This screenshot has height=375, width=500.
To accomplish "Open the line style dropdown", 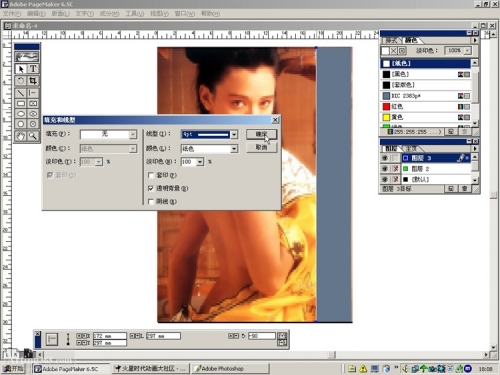I will (x=234, y=134).
